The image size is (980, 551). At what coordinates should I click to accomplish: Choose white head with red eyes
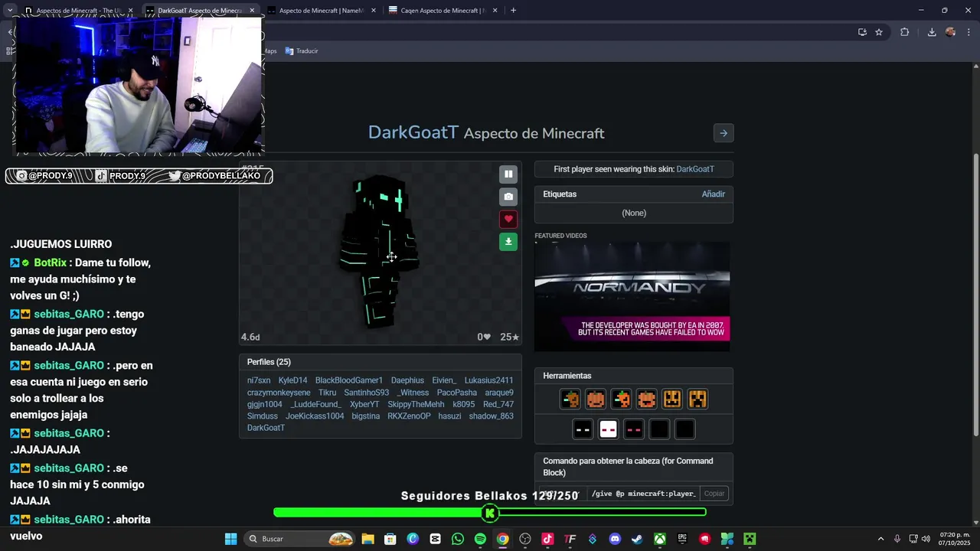(608, 429)
